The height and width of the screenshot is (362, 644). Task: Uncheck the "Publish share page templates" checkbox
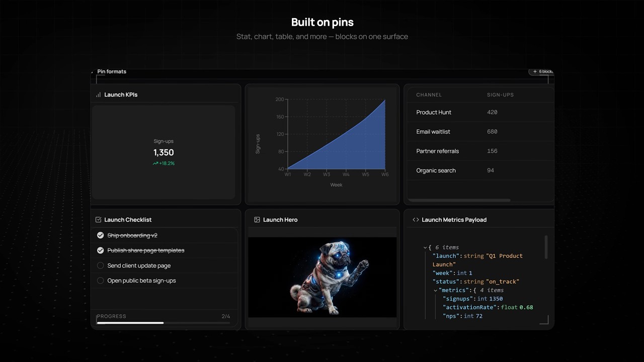click(x=100, y=250)
